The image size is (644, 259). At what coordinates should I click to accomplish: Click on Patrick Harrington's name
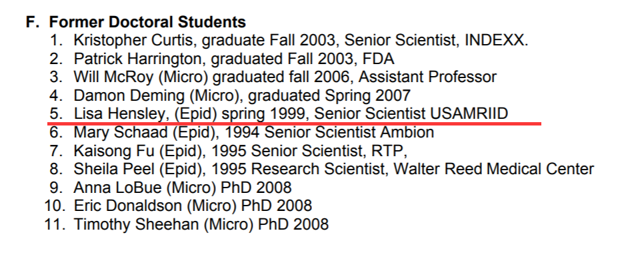[x=138, y=59]
